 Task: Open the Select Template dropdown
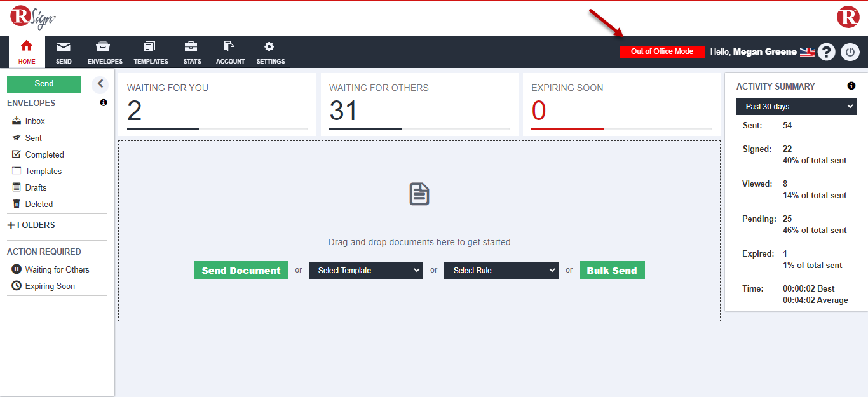pos(365,270)
